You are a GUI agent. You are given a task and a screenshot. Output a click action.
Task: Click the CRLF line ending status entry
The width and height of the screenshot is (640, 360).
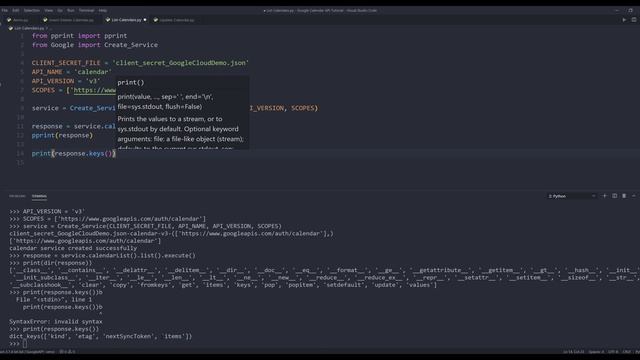tap(627, 351)
